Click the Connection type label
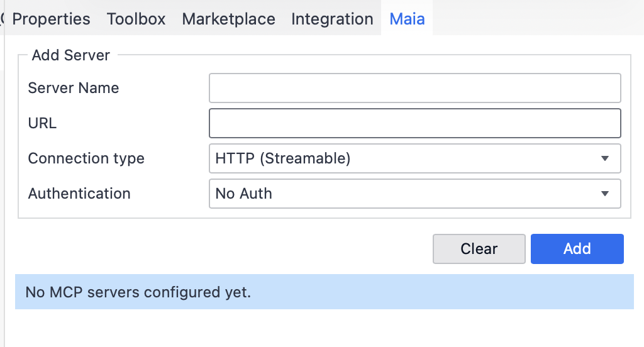 pos(86,158)
